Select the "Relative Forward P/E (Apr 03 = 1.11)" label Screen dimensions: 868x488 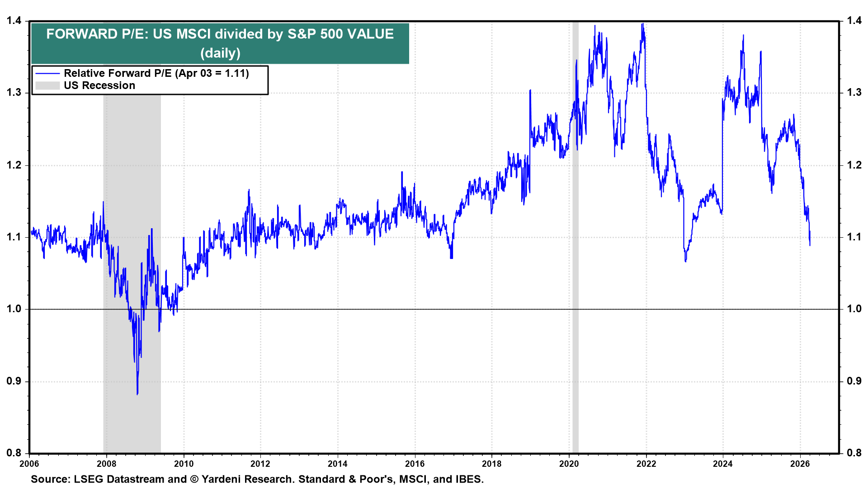click(x=157, y=73)
